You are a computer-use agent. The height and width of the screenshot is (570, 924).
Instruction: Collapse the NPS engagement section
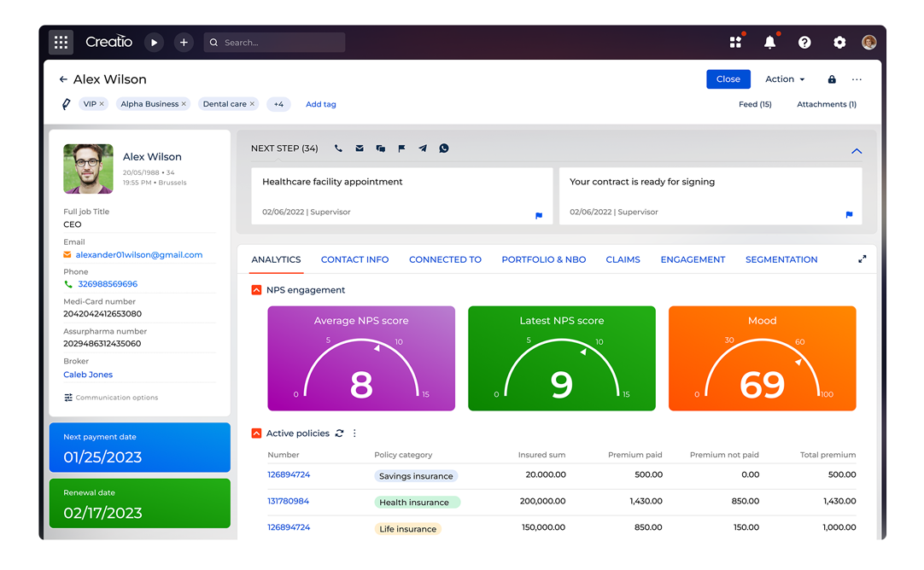click(x=256, y=290)
